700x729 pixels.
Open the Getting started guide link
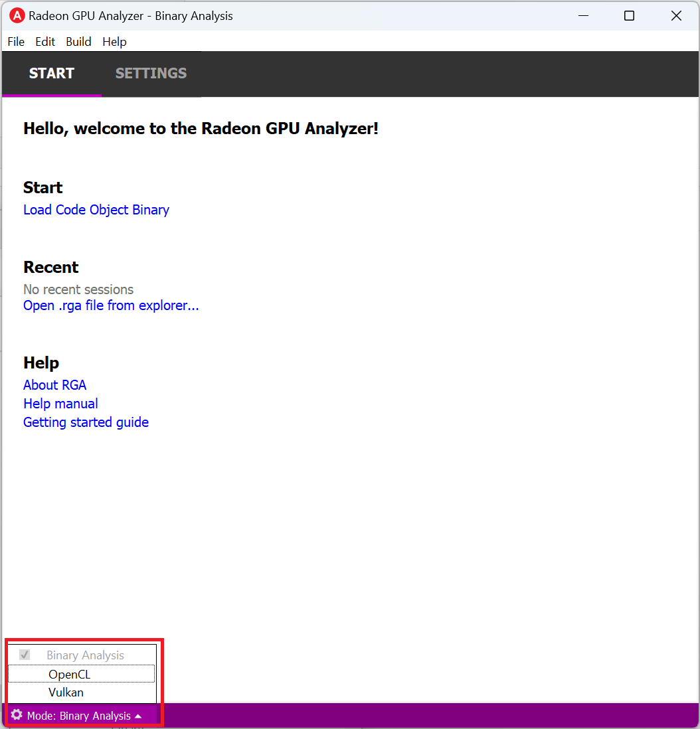tap(86, 422)
